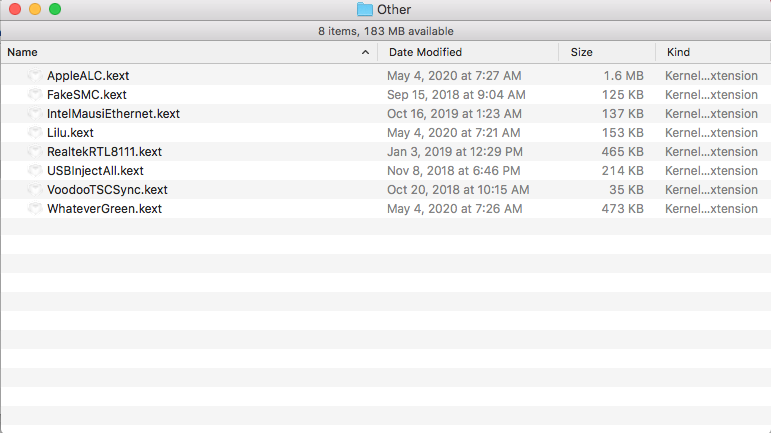Click the 125 KB size value

623,94
